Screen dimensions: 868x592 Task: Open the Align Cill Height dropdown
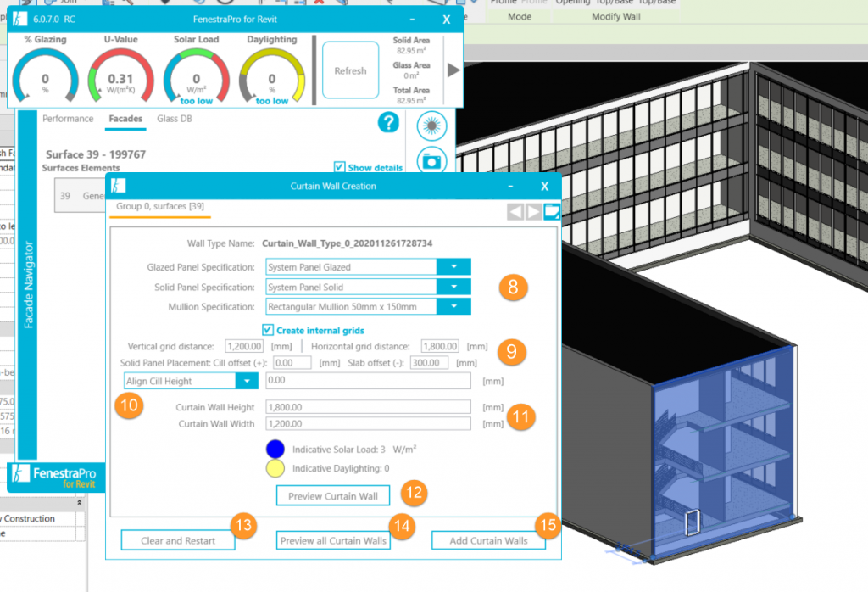pos(247,381)
